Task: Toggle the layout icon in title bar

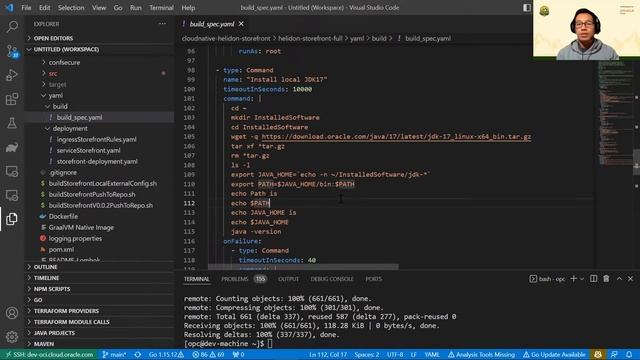Action: click(527, 7)
